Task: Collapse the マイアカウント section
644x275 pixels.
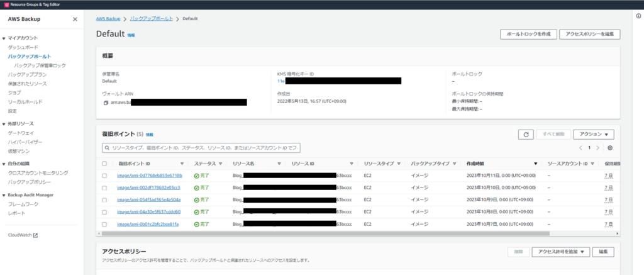Action: pyautogui.click(x=4, y=38)
